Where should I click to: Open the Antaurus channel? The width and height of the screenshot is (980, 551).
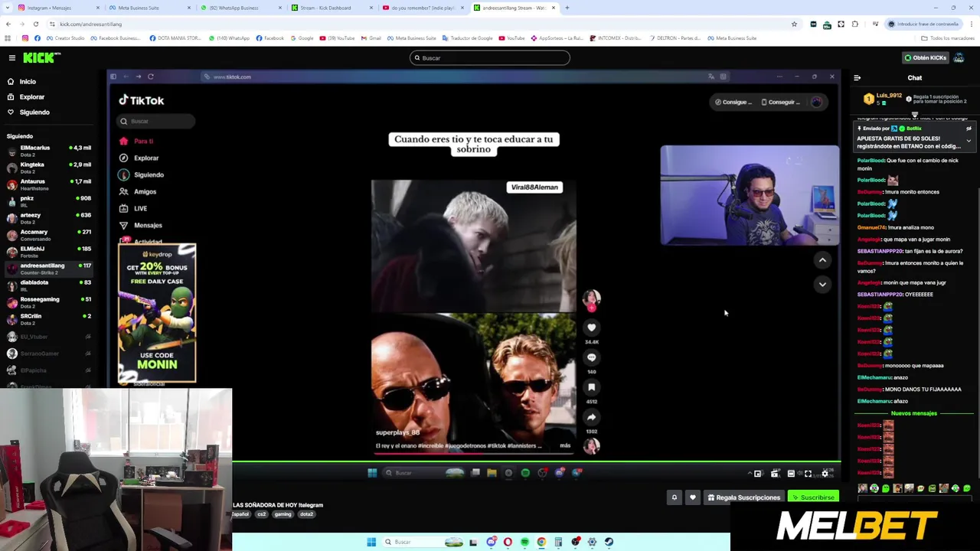47,184
